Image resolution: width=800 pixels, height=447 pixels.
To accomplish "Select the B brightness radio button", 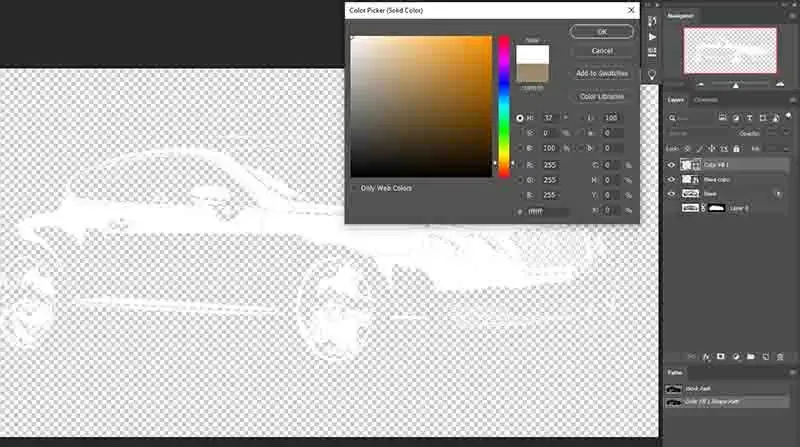I will pos(520,148).
